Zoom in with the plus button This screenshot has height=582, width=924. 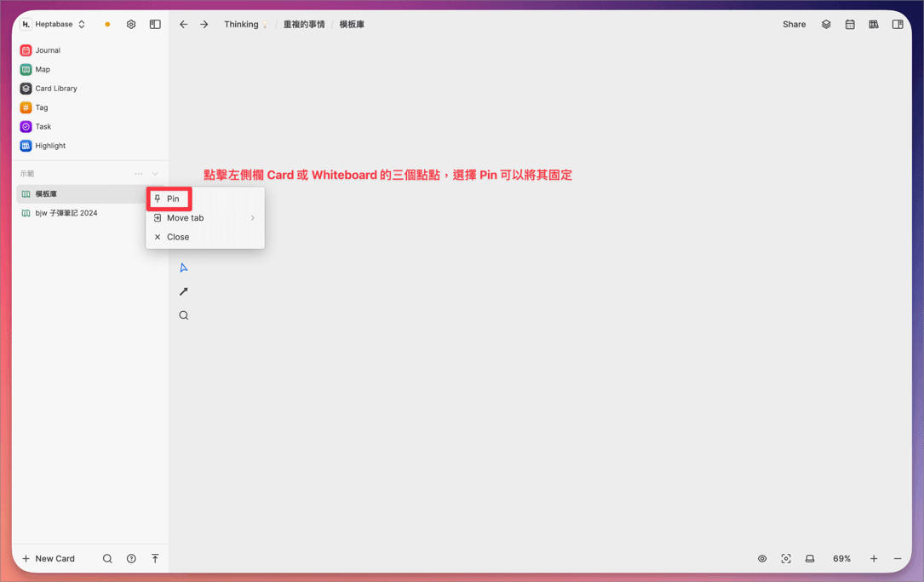pyautogui.click(x=874, y=558)
